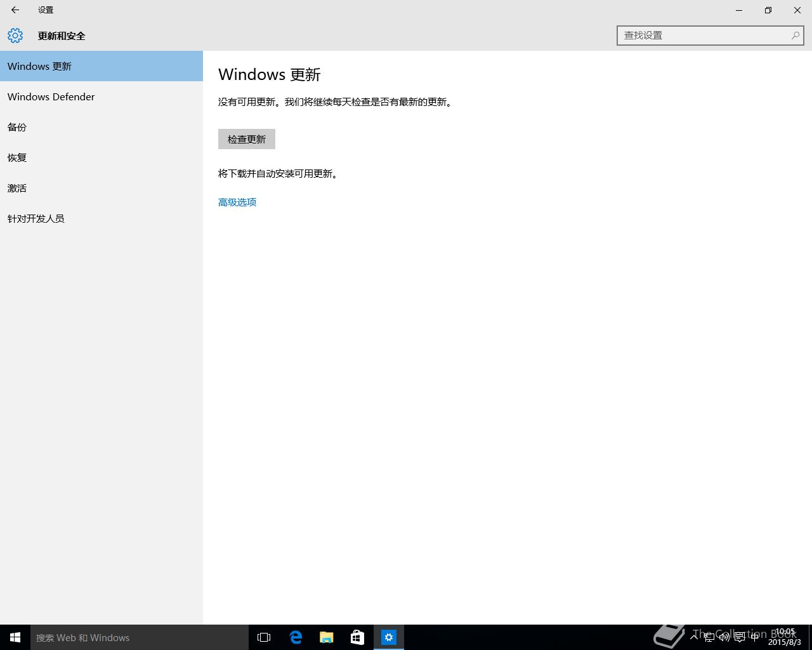812x650 pixels.
Task: Open the network status tray icon
Action: 709,637
